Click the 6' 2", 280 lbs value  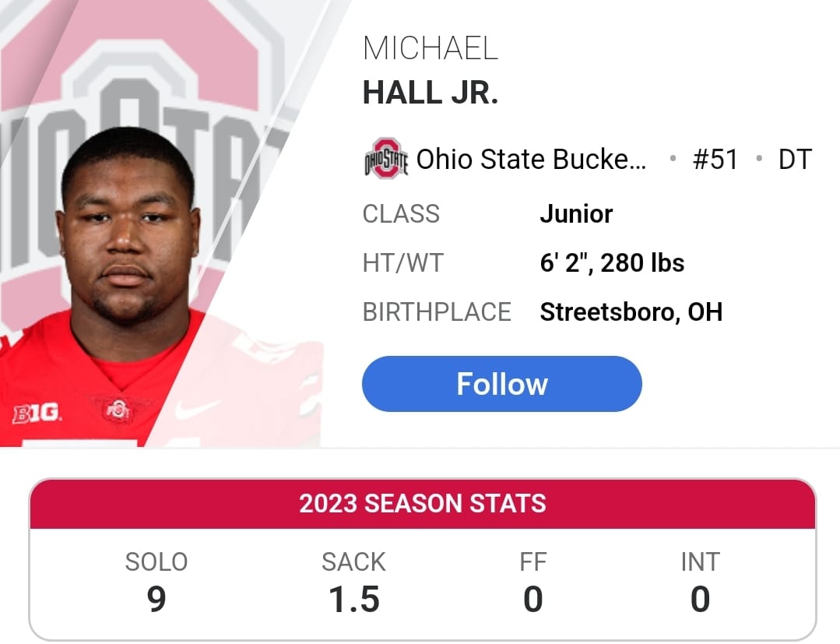click(x=612, y=262)
